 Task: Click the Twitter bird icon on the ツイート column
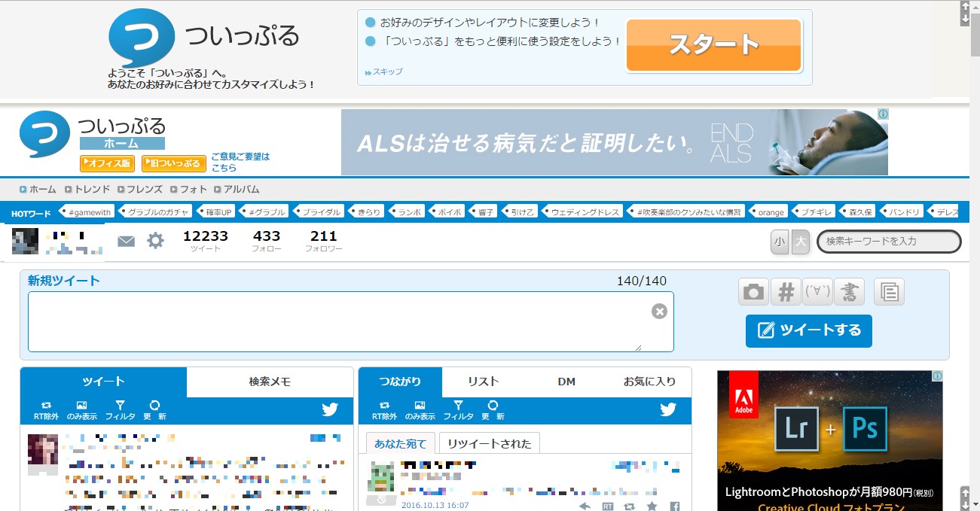tap(329, 409)
